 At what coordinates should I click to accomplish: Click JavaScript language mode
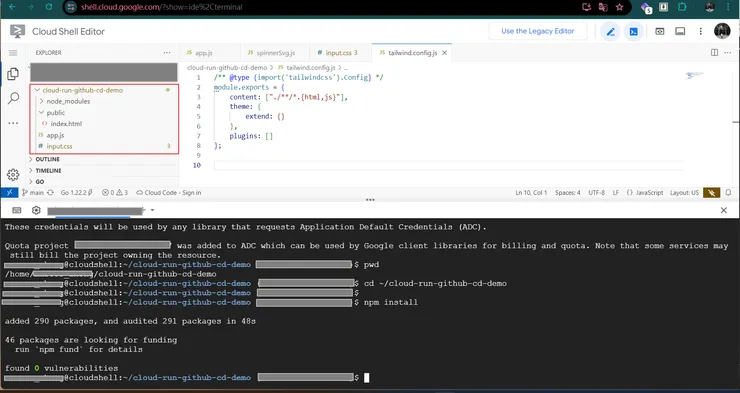(x=645, y=193)
